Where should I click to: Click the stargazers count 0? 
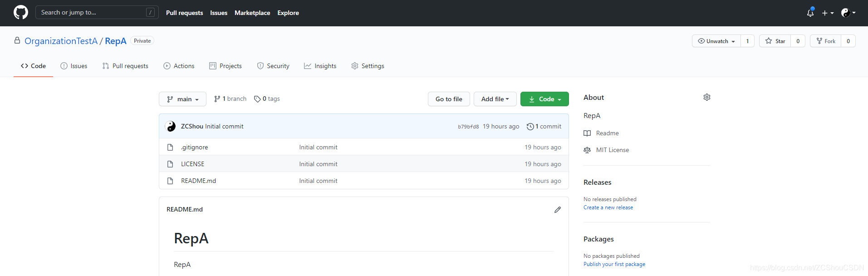tap(798, 41)
